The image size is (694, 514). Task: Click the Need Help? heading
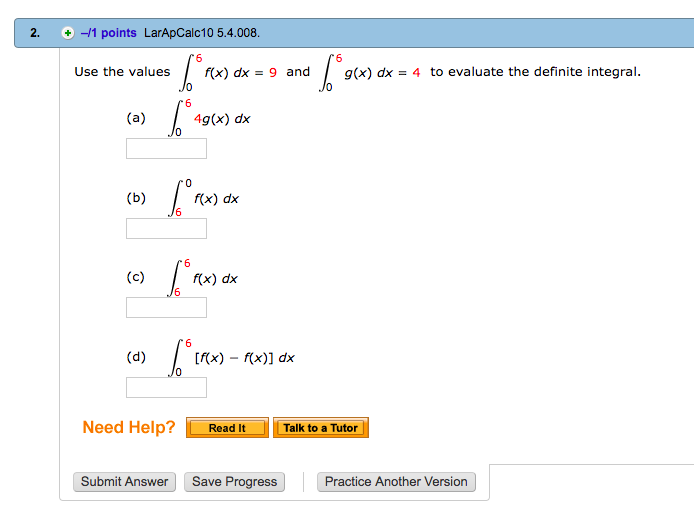tap(129, 427)
